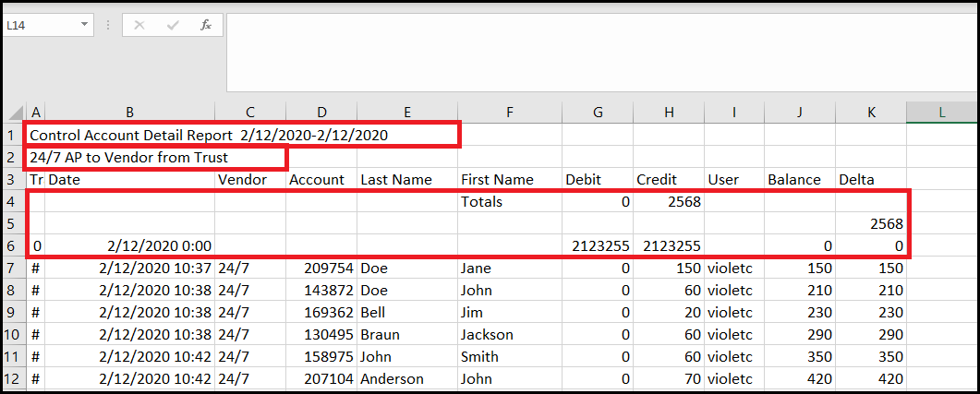Select the 2123255 Credit cell

click(667, 246)
